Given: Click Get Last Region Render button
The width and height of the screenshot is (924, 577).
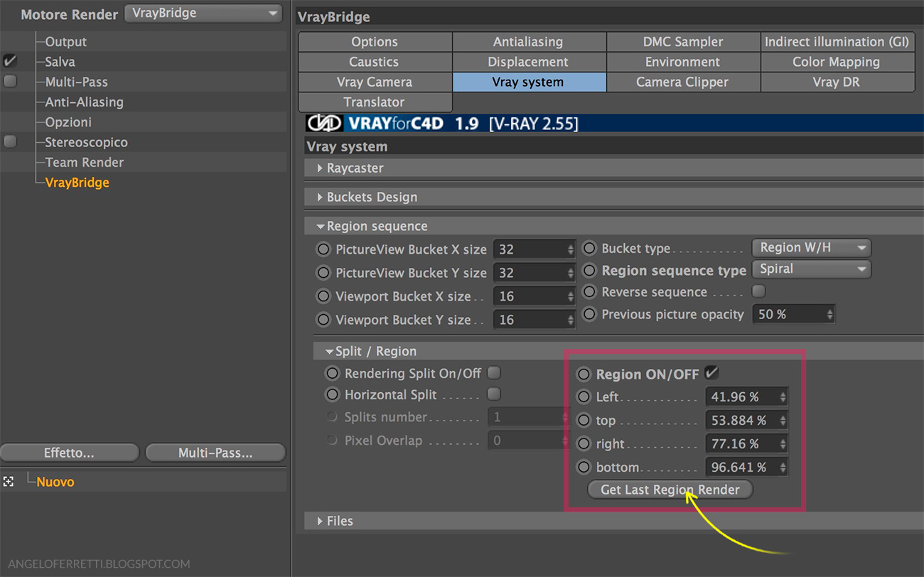Looking at the screenshot, I should click(670, 490).
